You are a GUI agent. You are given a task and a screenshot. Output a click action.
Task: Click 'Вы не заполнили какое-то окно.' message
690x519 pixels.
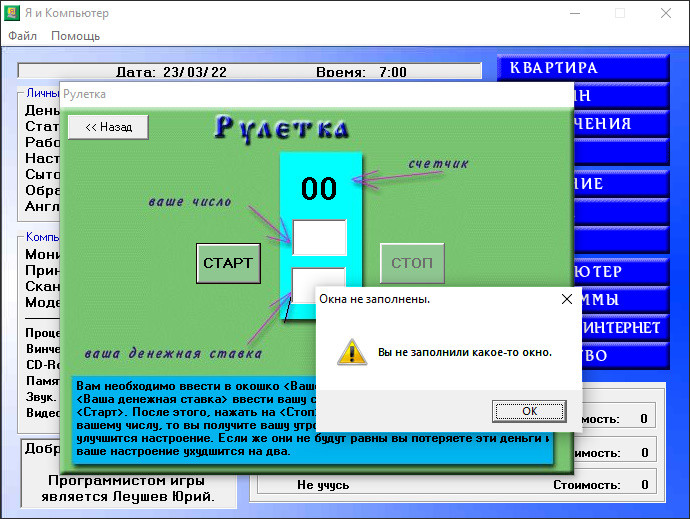[x=465, y=352]
